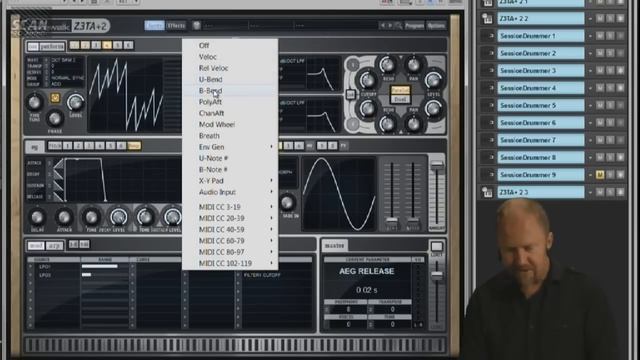Screen dimensions: 640x360
Task: Click filter 1 Pan knob
Action: (x=413, y=64)
